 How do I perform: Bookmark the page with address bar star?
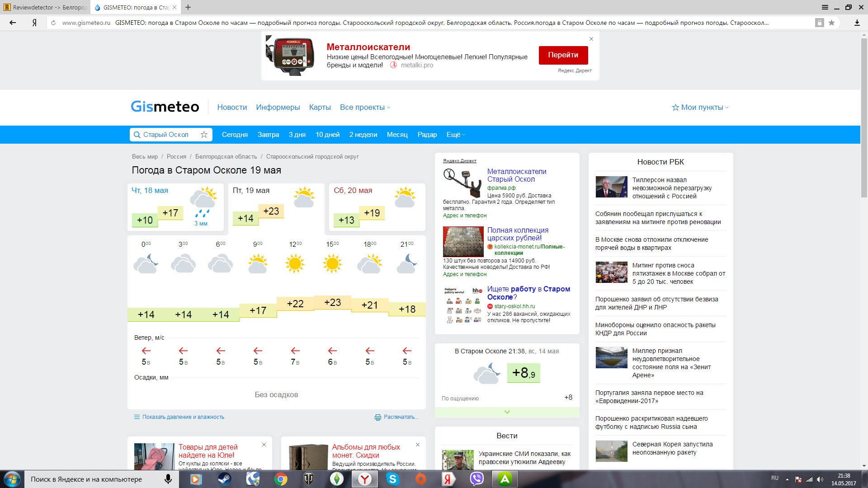click(x=831, y=23)
